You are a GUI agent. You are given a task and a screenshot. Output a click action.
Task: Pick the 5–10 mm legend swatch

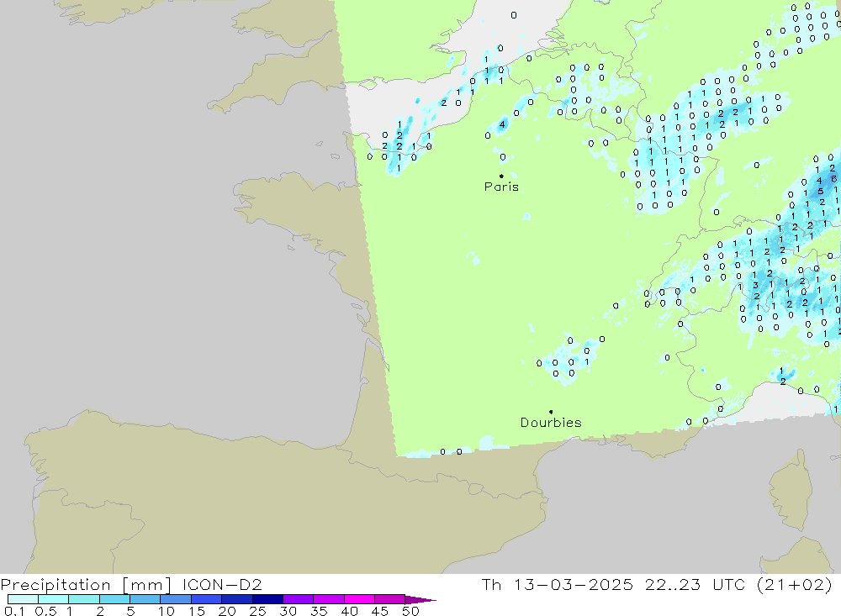pos(145,599)
